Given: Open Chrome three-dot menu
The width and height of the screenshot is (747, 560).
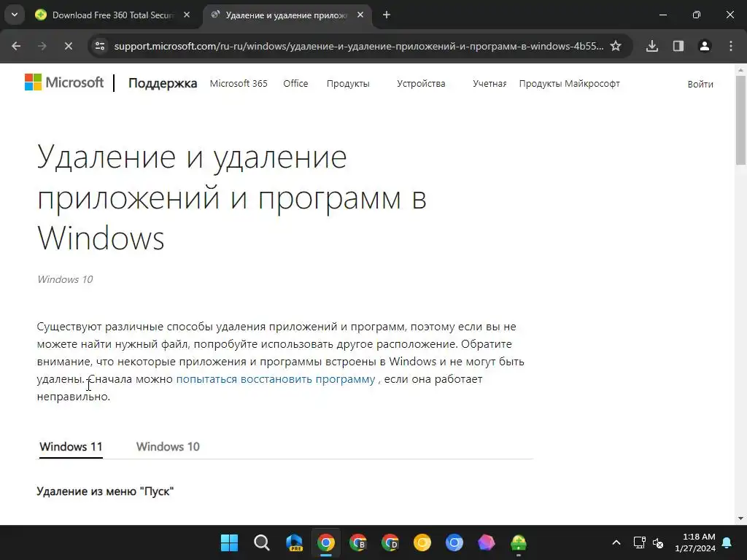Looking at the screenshot, I should 731,46.
